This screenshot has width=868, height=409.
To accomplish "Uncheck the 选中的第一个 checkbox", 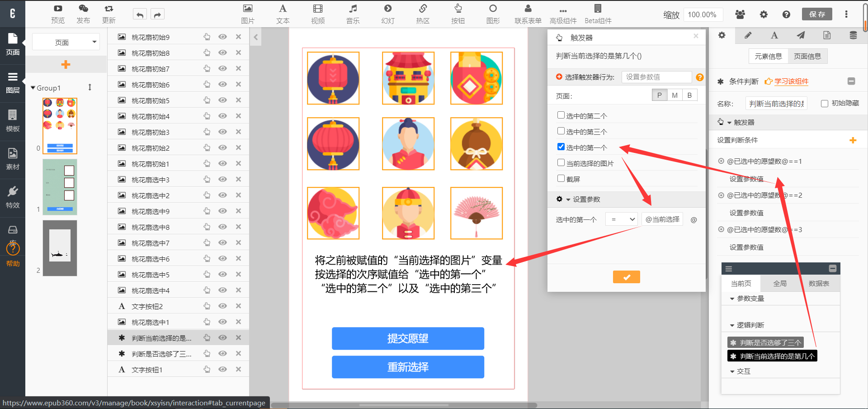I will pos(561,147).
